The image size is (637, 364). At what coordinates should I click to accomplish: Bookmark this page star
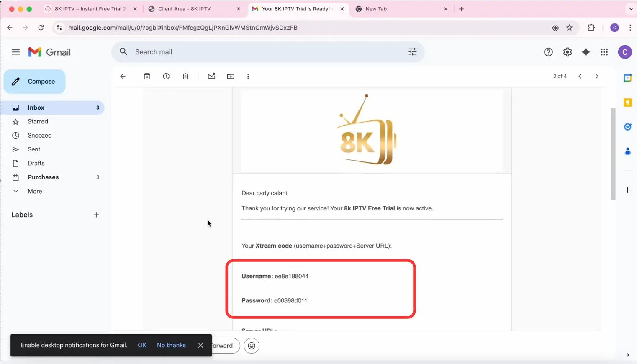coord(569,28)
